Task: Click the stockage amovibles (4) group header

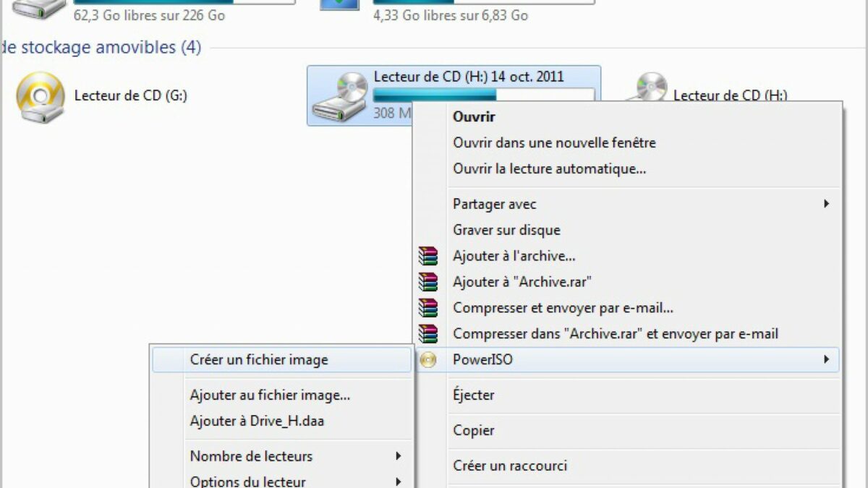Action: [101, 48]
